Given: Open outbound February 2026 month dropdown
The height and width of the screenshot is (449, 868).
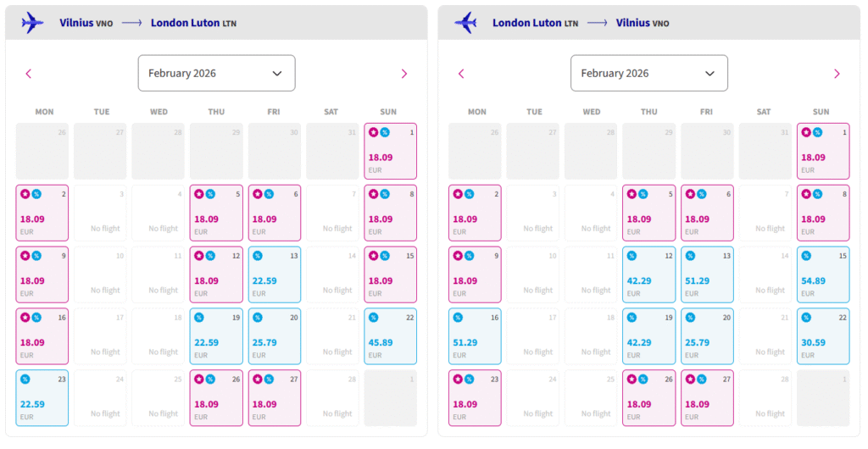Looking at the screenshot, I should click(216, 74).
